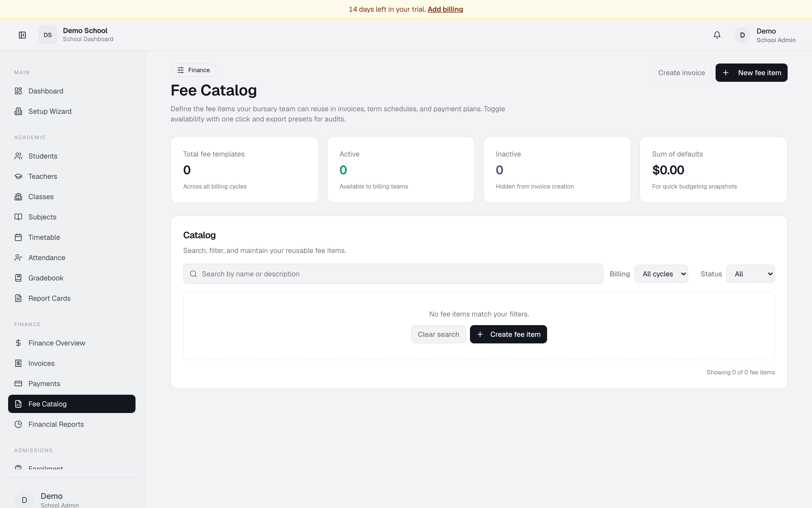Click the Add billing link
Image resolution: width=812 pixels, height=508 pixels.
445,9
